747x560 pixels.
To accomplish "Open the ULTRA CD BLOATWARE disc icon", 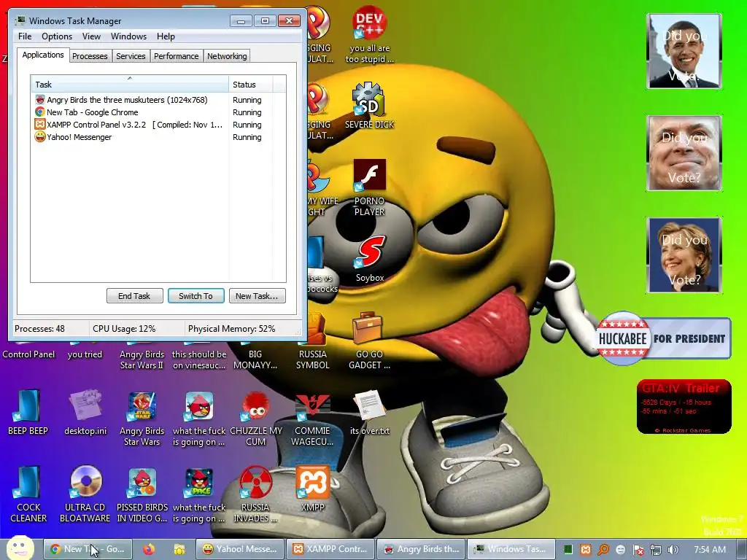I will pos(85,482).
